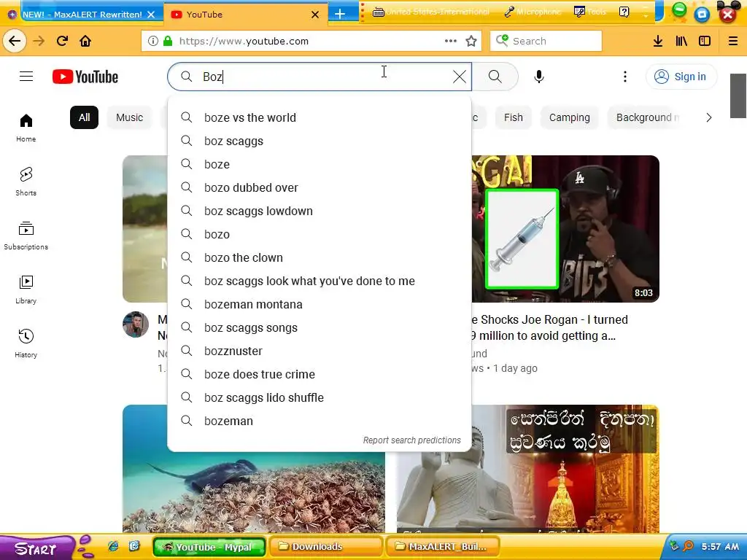Open the Joe Rogan video title

550,327
